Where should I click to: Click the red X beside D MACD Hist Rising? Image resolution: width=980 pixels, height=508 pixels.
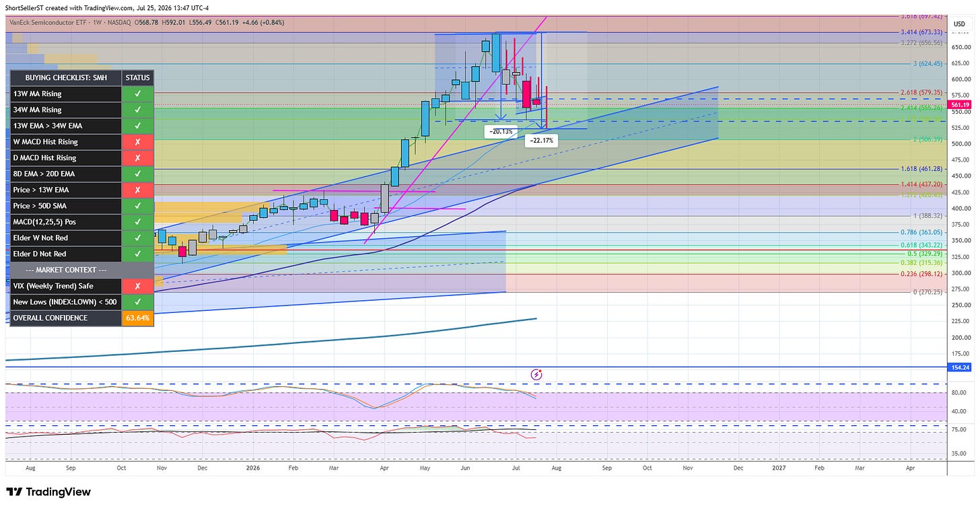138,158
